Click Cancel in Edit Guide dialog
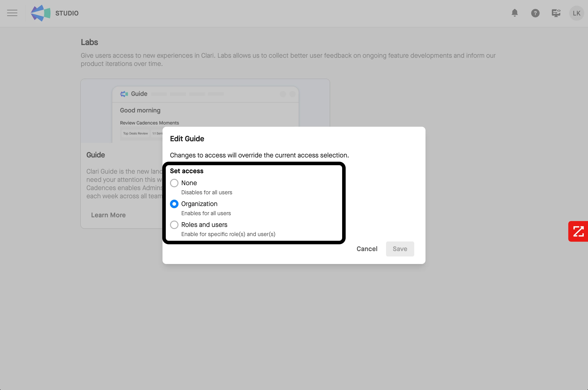588x390 pixels. (367, 249)
